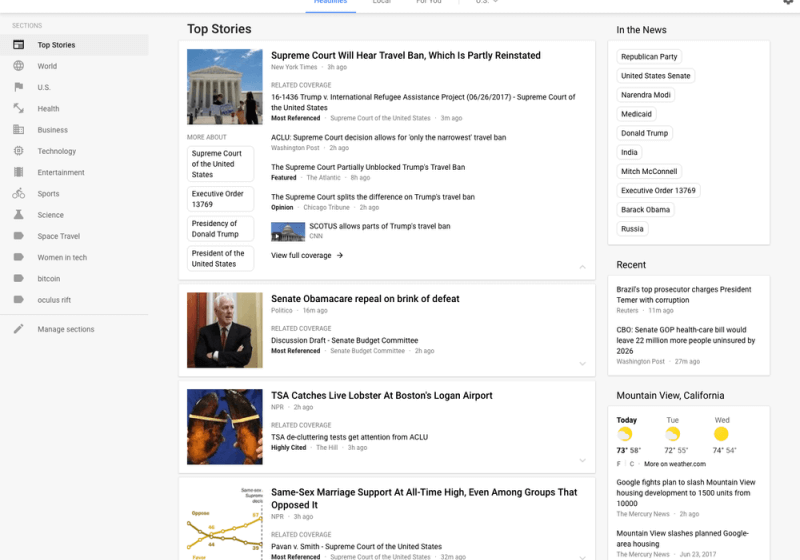Open the lobster photo thumbnail

[224, 427]
